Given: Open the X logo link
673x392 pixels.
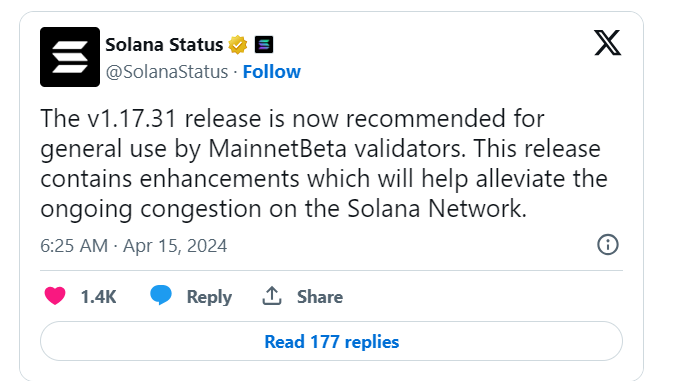Looking at the screenshot, I should click(607, 43).
